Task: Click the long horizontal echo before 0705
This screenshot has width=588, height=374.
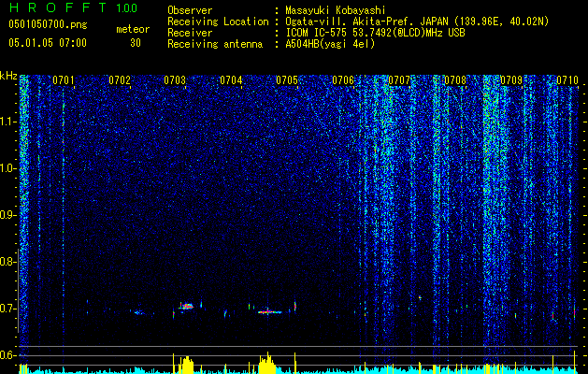Action: pos(269,311)
